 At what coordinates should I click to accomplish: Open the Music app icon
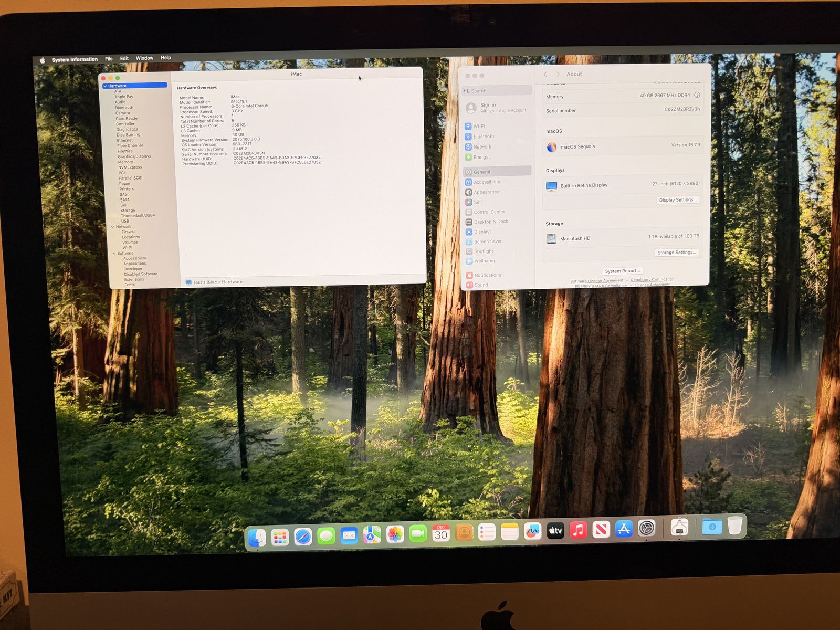[578, 530]
